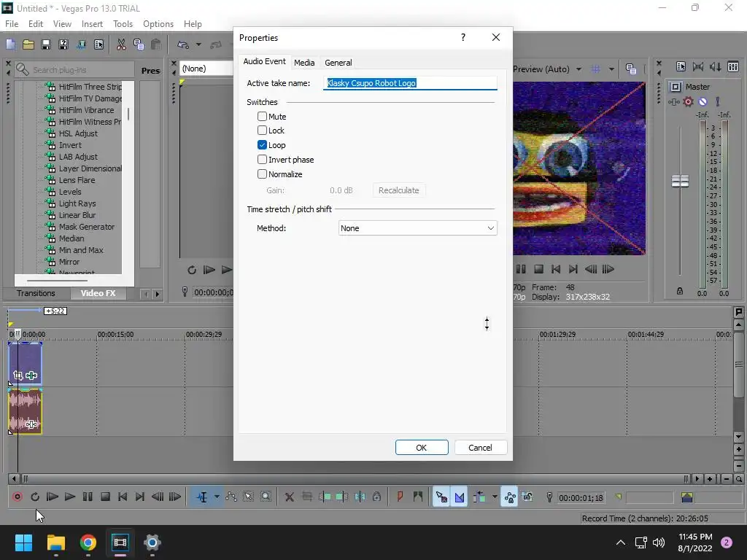747x560 pixels.
Task: Select the Normal Edit tool icon
Action: (202, 497)
